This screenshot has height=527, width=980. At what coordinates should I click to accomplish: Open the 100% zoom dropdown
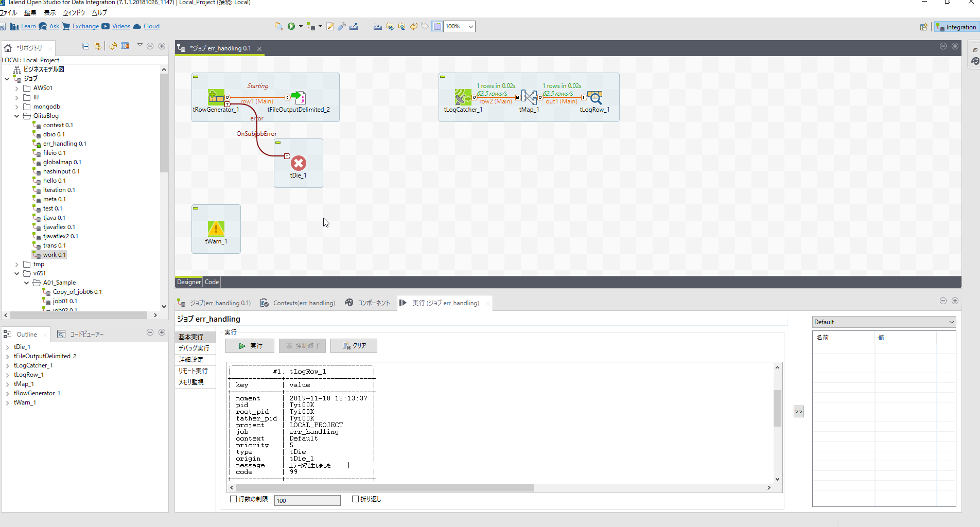coord(470,26)
